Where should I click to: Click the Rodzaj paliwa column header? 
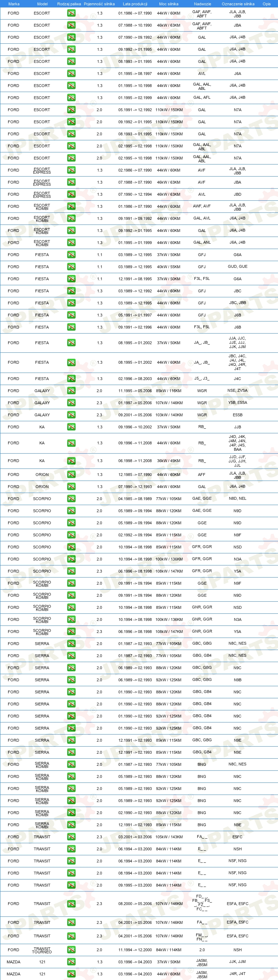click(69, 4)
